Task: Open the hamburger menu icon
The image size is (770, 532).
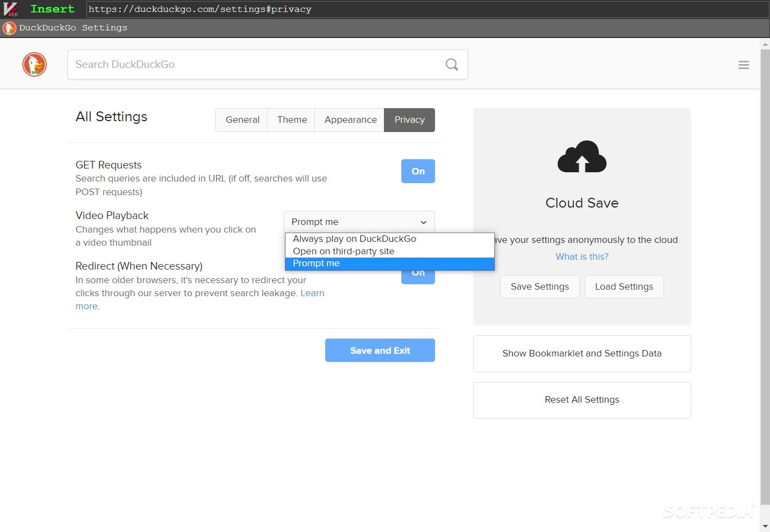Action: pyautogui.click(x=743, y=65)
